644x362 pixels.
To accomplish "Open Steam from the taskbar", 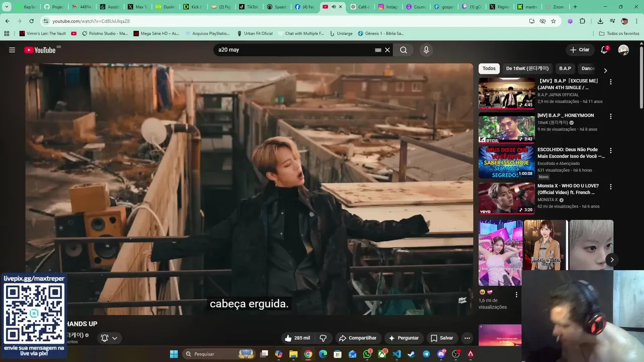I will [x=412, y=354].
